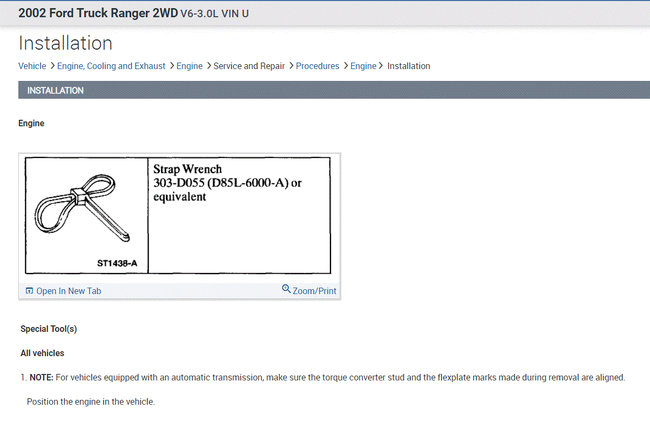Click the Strap Wrench 303-D055 tool description

tap(228, 182)
